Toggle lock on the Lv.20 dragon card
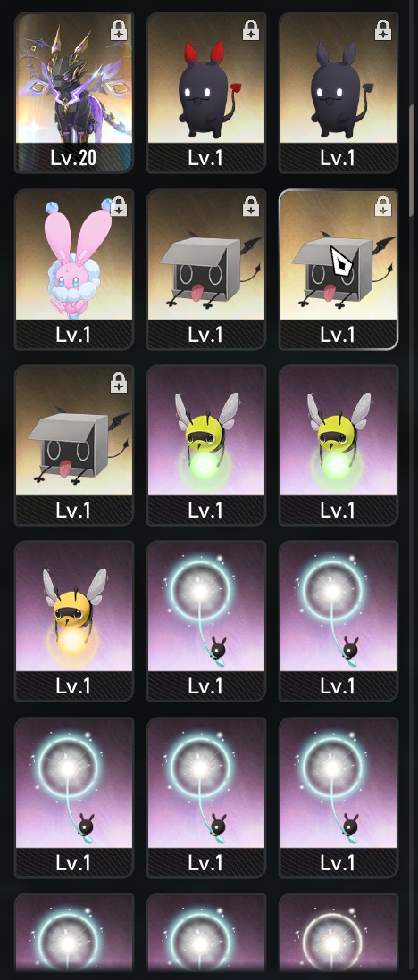The image size is (418, 980). click(x=118, y=30)
